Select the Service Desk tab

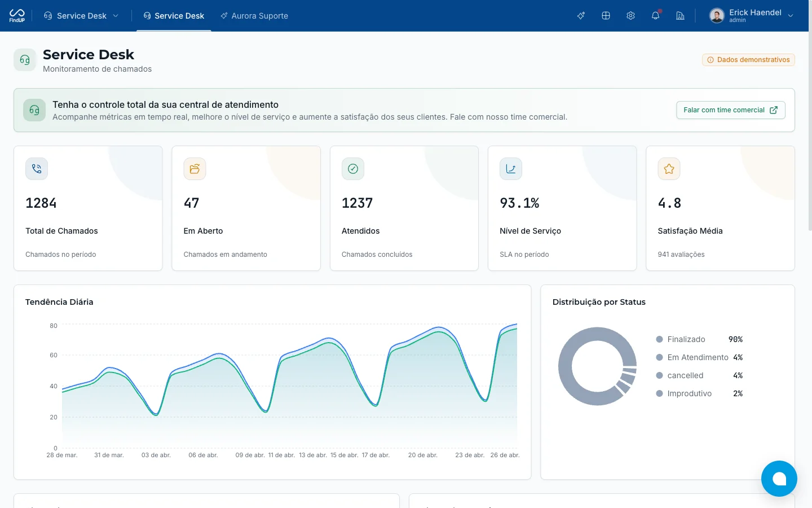click(174, 16)
